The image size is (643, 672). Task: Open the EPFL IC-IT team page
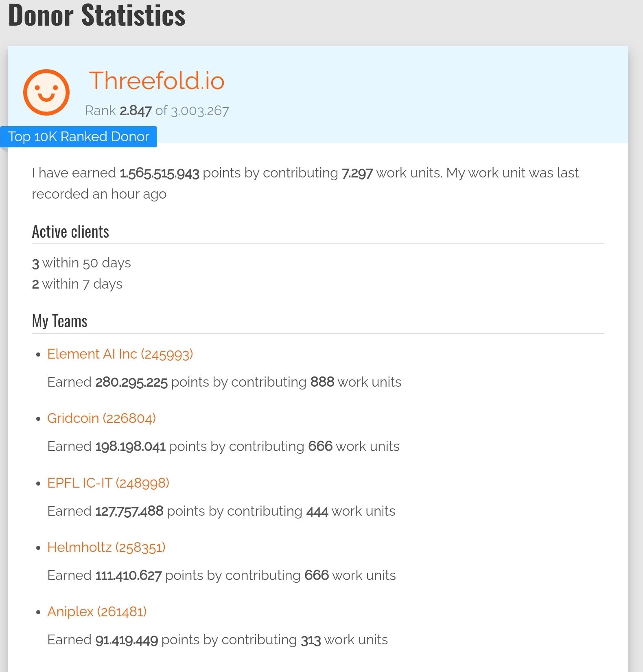pyautogui.click(x=108, y=483)
